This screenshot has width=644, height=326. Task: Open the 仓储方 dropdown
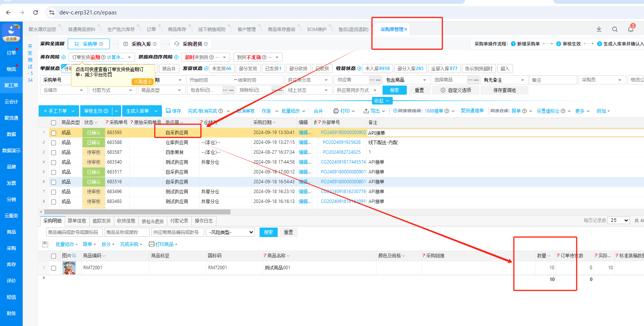pyautogui.click(x=63, y=90)
